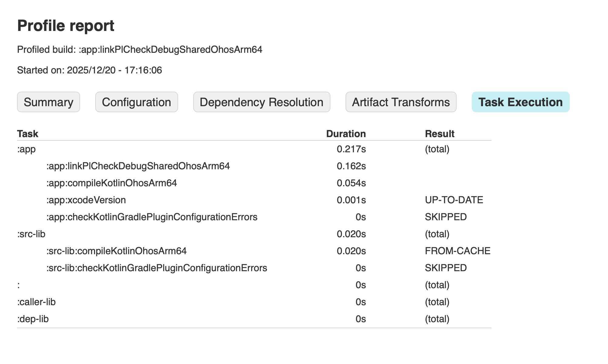Click the :app:xcodeVersion task entry
This screenshot has width=608, height=364.
[86, 200]
